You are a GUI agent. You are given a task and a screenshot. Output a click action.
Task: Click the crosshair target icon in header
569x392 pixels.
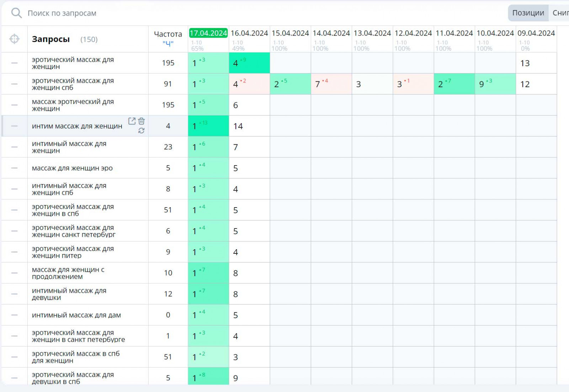(15, 39)
